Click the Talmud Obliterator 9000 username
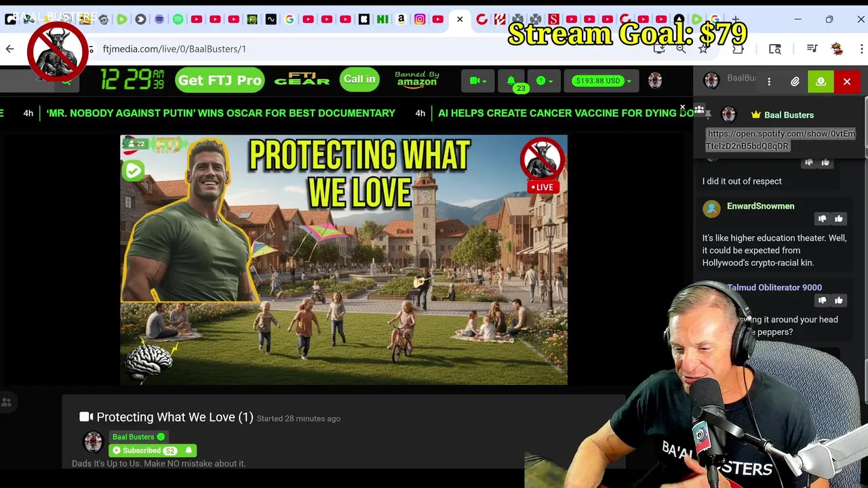The image size is (868, 488). coord(774,287)
